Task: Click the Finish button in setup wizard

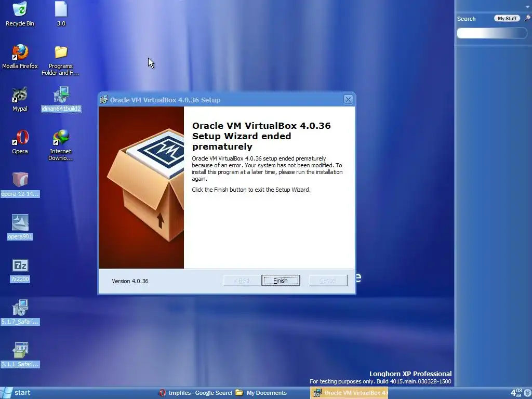Action: coord(281,281)
